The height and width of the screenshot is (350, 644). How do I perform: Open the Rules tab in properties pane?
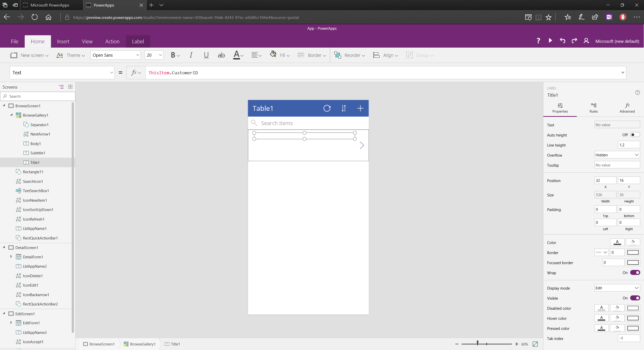pos(593,108)
